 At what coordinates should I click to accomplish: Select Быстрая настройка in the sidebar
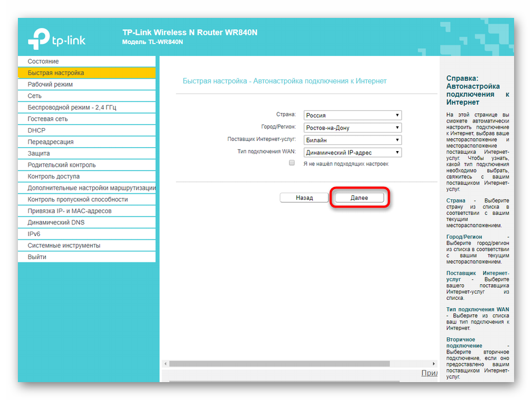coord(56,73)
